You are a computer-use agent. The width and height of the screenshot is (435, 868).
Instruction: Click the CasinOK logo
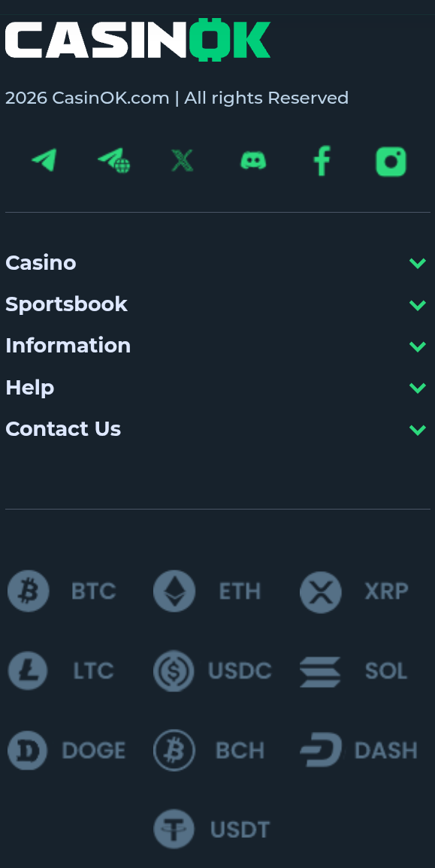point(137,39)
